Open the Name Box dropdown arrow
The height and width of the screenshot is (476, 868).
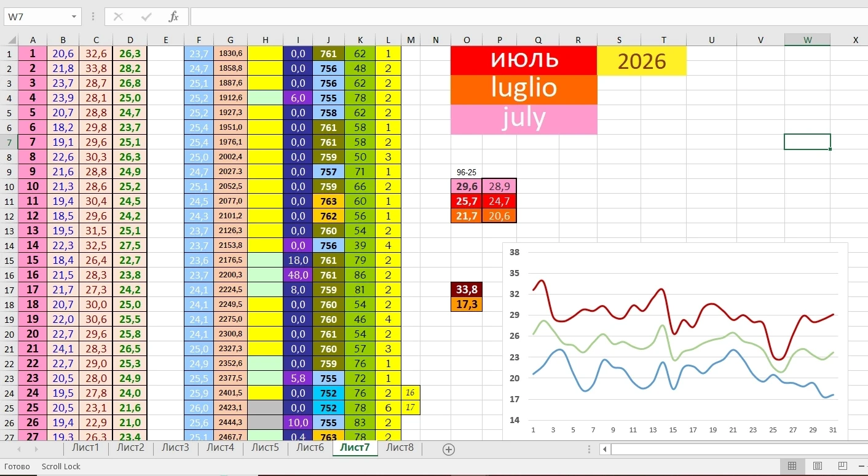click(x=74, y=17)
